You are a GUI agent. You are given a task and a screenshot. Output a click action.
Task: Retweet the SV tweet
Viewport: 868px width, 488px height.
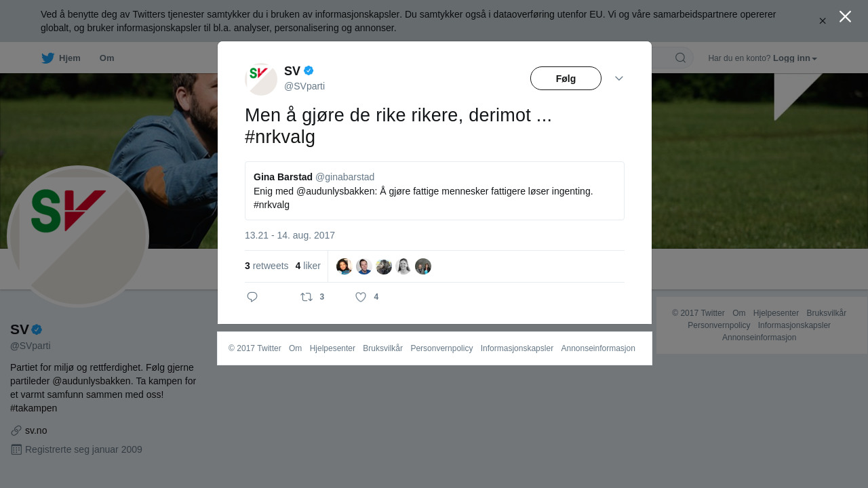(307, 297)
